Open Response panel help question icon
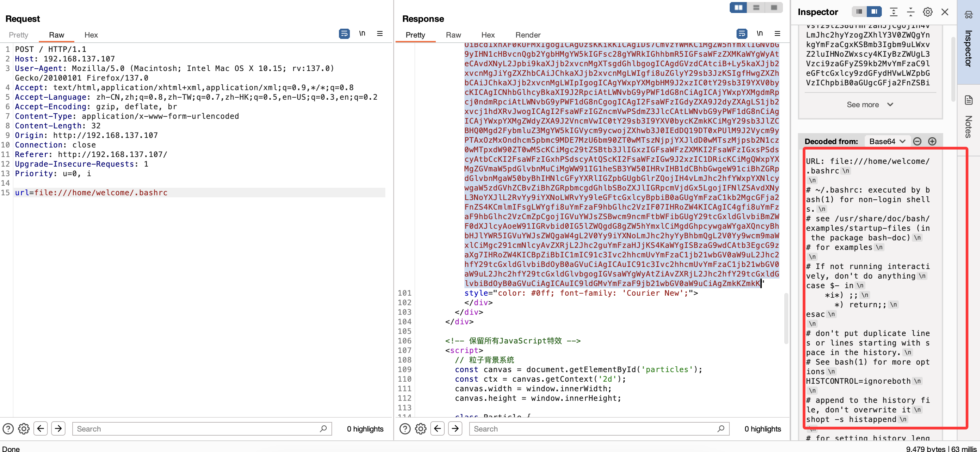 pos(405,429)
